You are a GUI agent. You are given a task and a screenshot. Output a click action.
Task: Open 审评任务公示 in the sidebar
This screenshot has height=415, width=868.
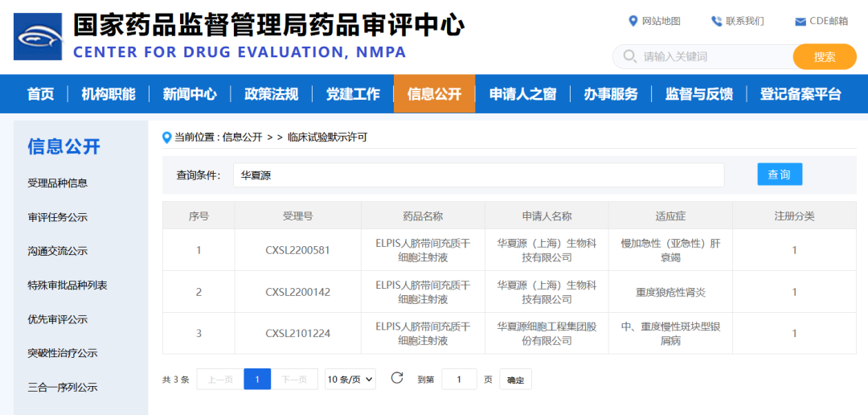(58, 217)
